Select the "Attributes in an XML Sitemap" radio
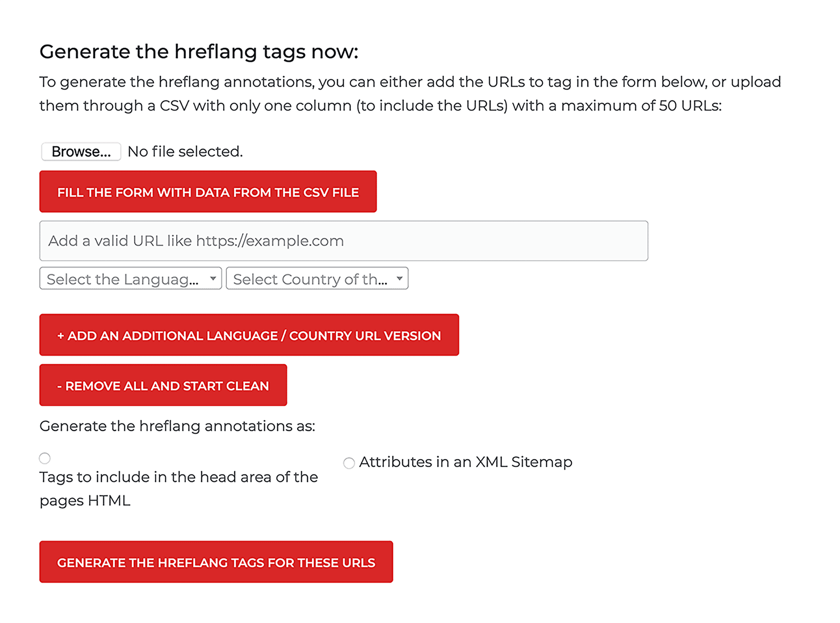The image size is (840, 623). pyautogui.click(x=349, y=463)
